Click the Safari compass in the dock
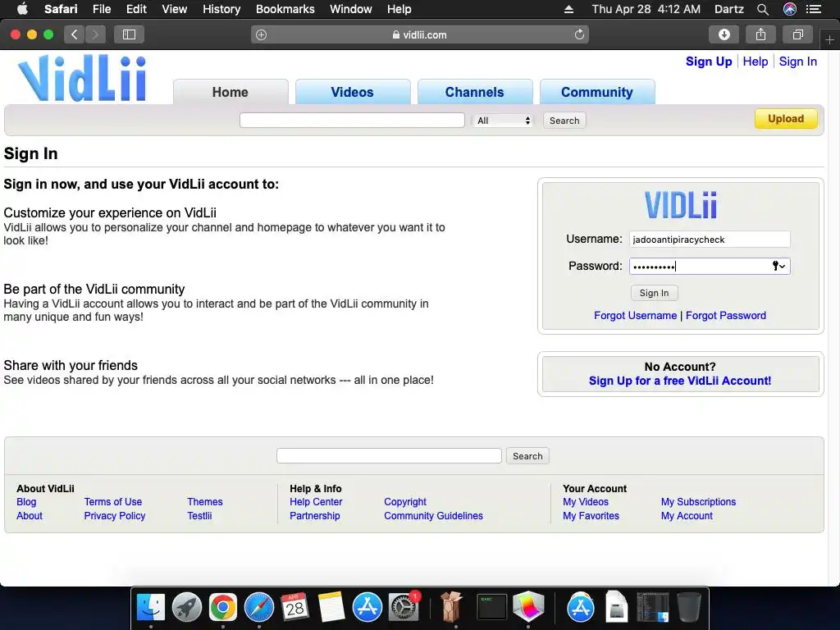The width and height of the screenshot is (840, 630). [x=258, y=608]
